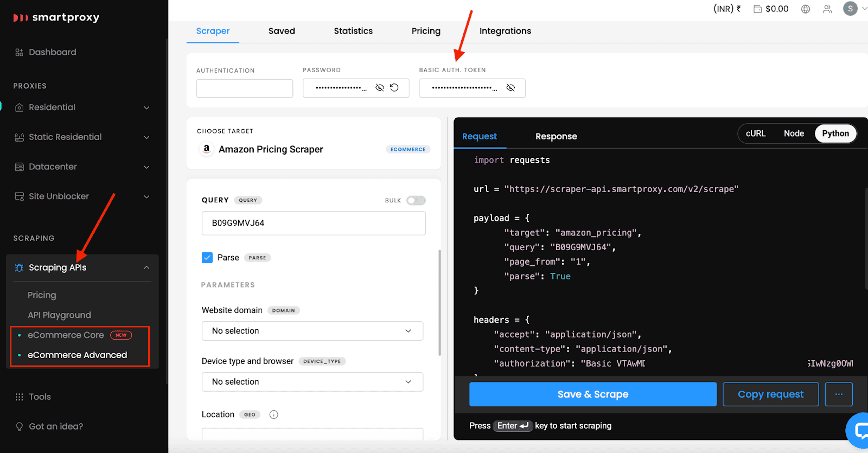Select cURL code language
Image resolution: width=868 pixels, height=453 pixels.
(x=756, y=133)
